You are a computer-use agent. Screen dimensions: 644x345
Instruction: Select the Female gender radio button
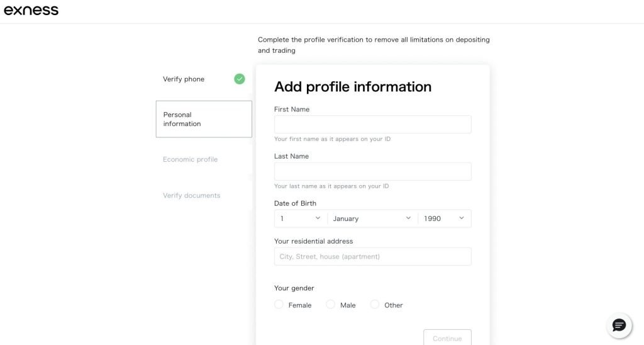pos(279,305)
